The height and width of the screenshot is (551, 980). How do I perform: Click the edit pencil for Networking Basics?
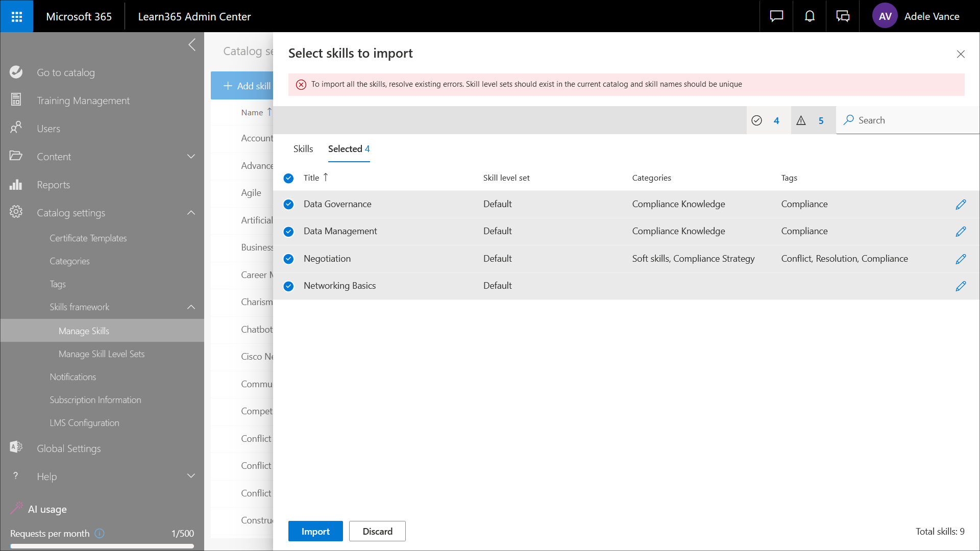[x=961, y=286]
